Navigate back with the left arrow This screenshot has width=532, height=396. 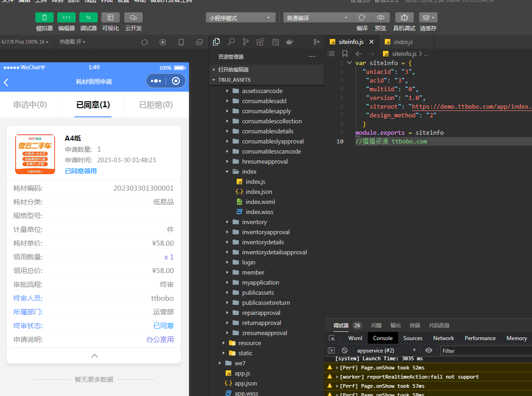pyautogui.click(x=359, y=54)
